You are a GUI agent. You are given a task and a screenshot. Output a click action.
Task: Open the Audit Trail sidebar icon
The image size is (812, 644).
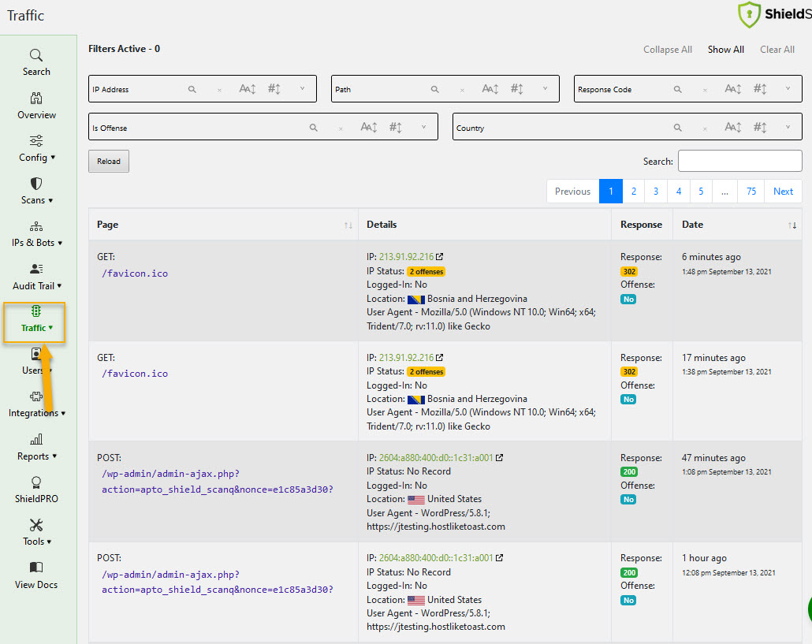35,269
